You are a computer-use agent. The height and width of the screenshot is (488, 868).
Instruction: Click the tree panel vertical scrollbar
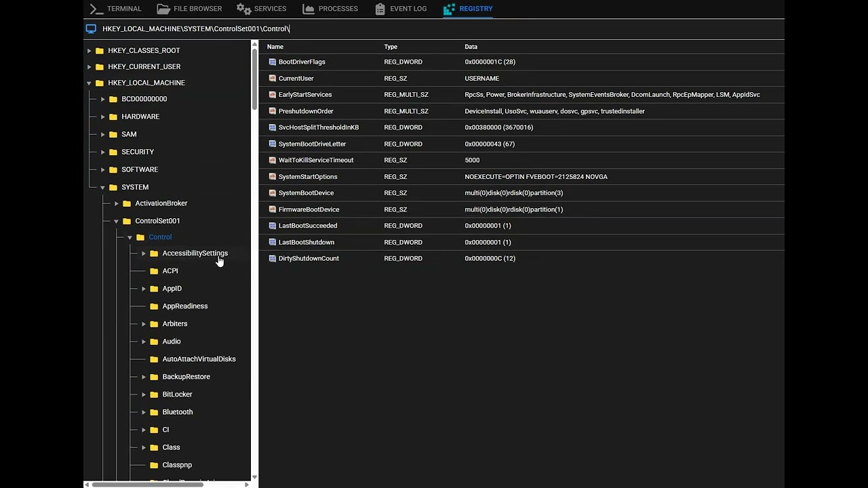click(255, 78)
